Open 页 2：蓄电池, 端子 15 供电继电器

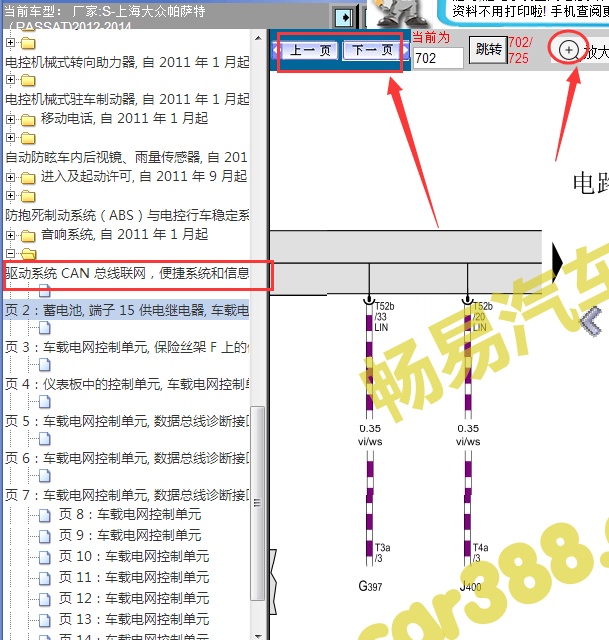(x=127, y=310)
